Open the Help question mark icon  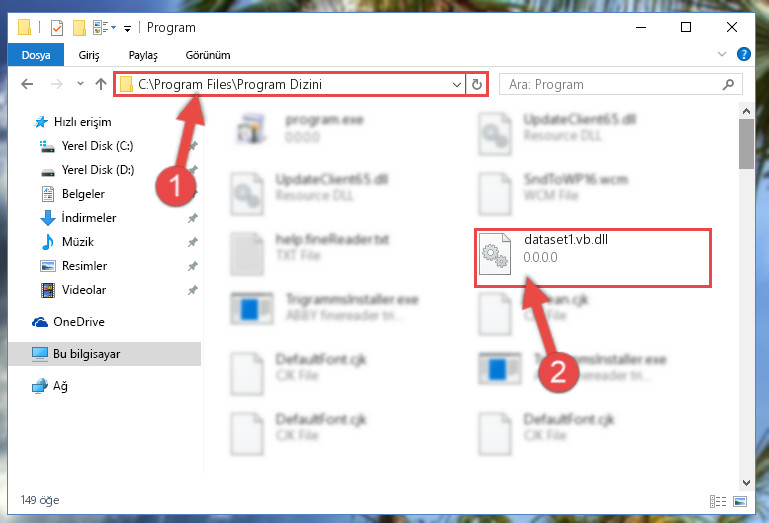743,54
